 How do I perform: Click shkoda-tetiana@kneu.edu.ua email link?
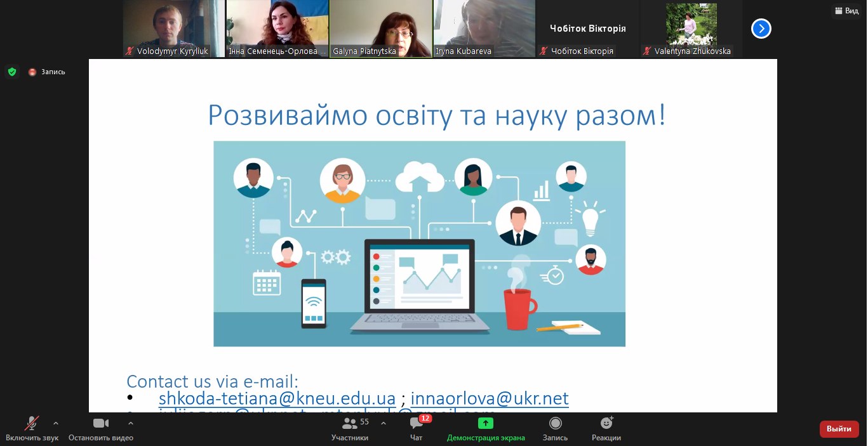pos(277,398)
